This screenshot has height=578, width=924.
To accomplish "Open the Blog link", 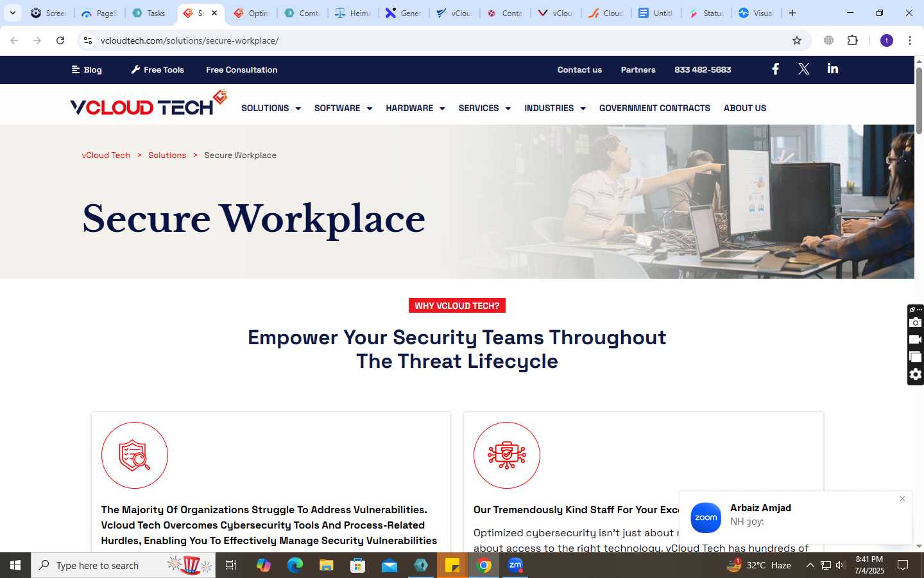I will [87, 69].
